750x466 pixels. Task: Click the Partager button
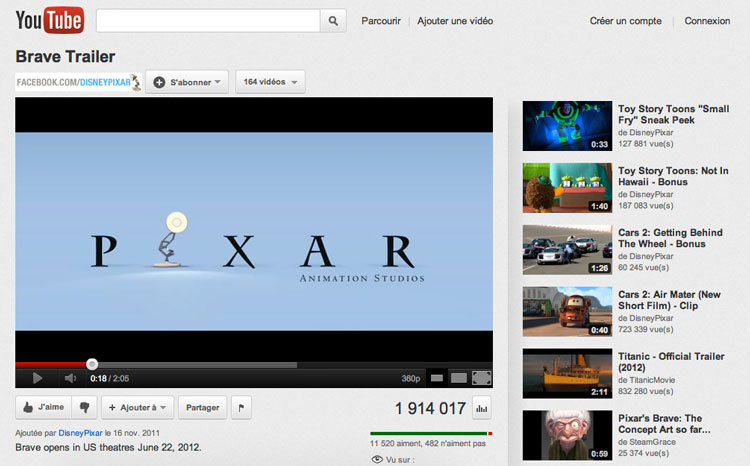point(202,407)
